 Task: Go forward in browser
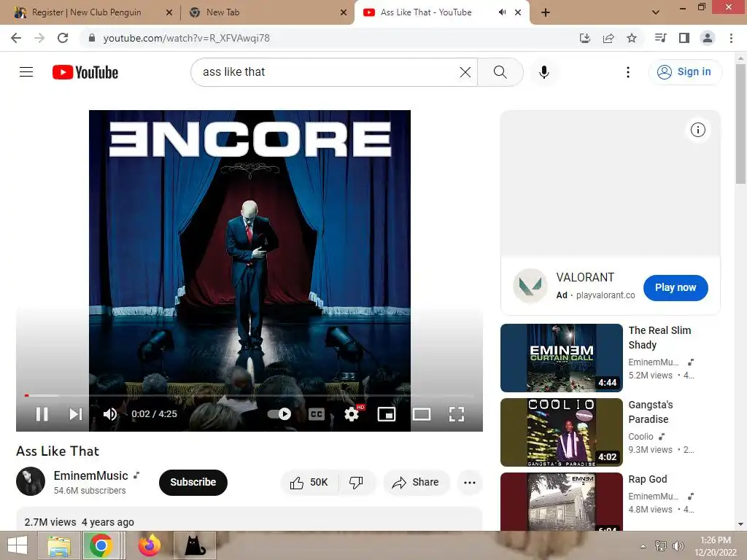click(x=39, y=38)
